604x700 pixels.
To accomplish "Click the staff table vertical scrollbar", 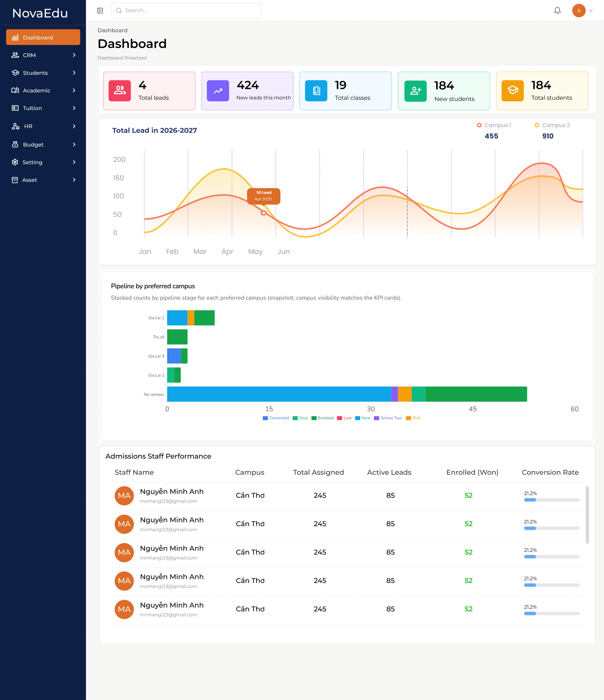I will [x=587, y=515].
